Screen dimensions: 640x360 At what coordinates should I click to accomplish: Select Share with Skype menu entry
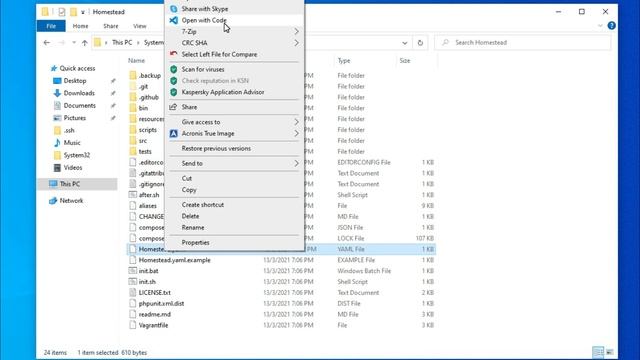[x=235, y=9]
